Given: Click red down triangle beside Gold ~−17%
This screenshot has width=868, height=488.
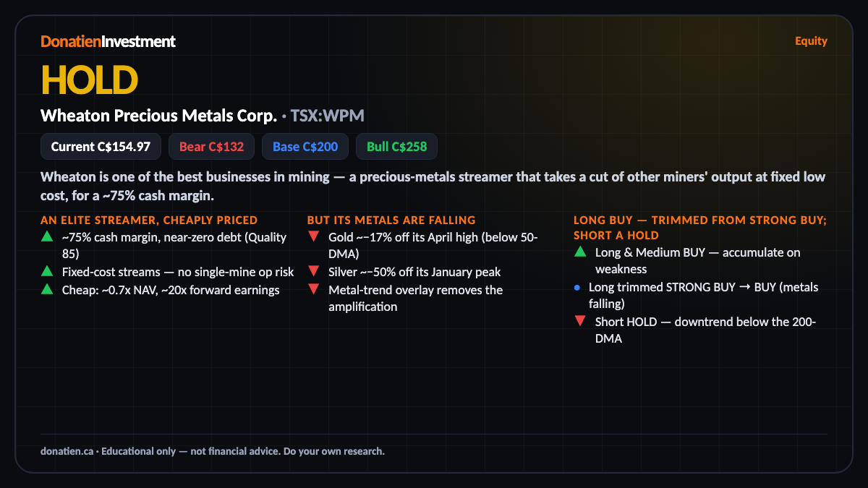Looking at the screenshot, I should tap(313, 236).
